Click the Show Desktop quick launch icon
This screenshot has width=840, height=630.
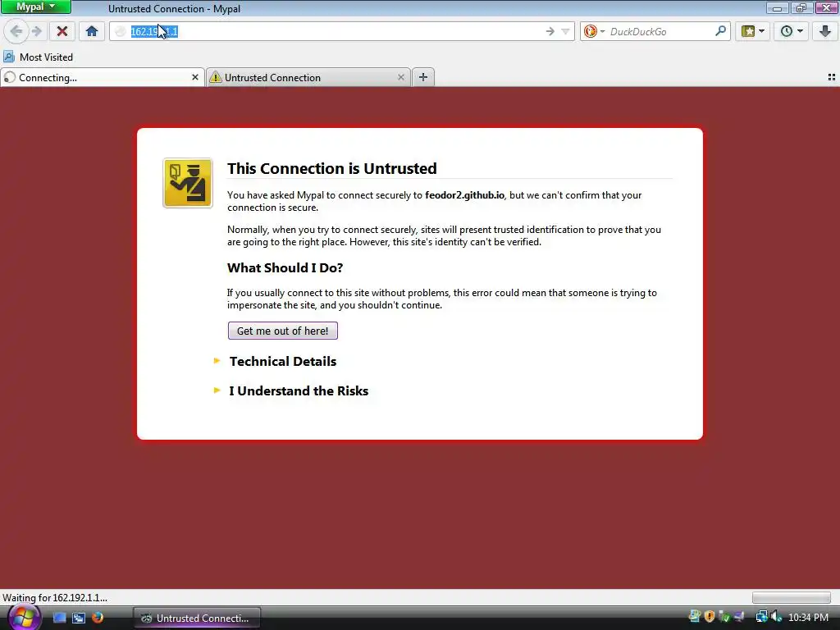[59, 618]
